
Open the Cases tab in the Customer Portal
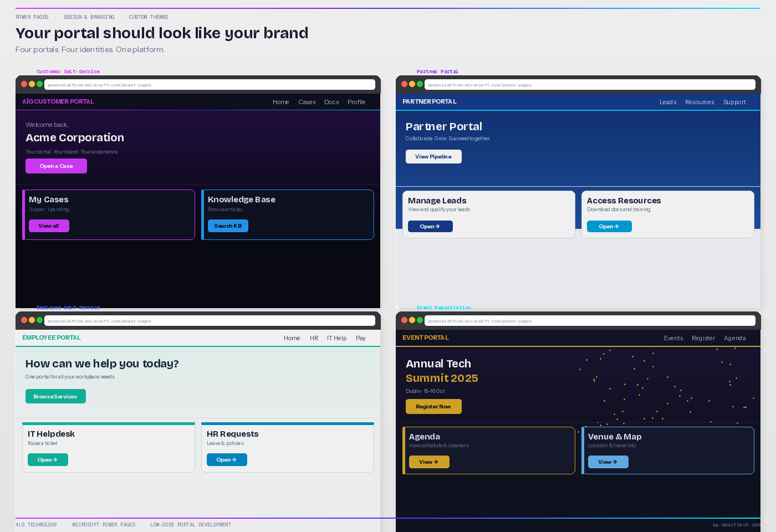[307, 102]
